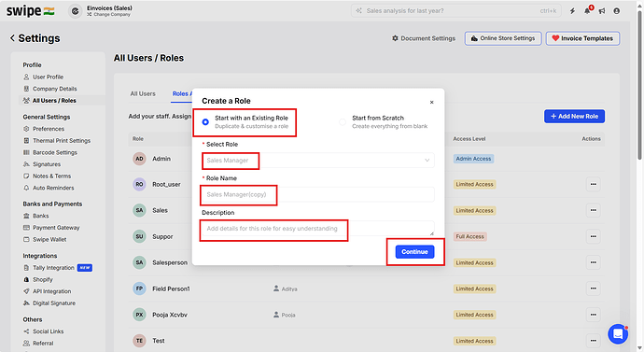Viewport: 644px width, 352px height.
Task: Click the megaphone announcements icon
Action: click(x=602, y=11)
